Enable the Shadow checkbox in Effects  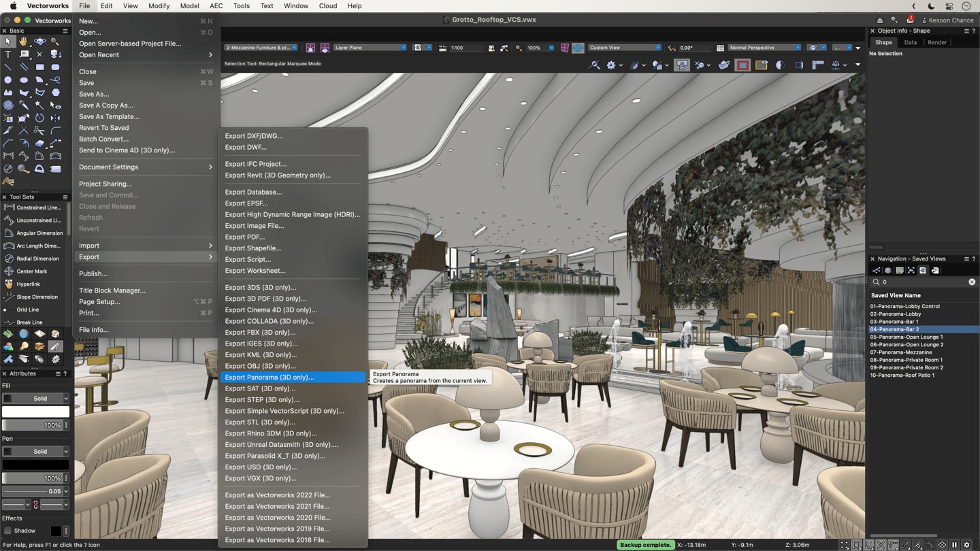[x=8, y=531]
